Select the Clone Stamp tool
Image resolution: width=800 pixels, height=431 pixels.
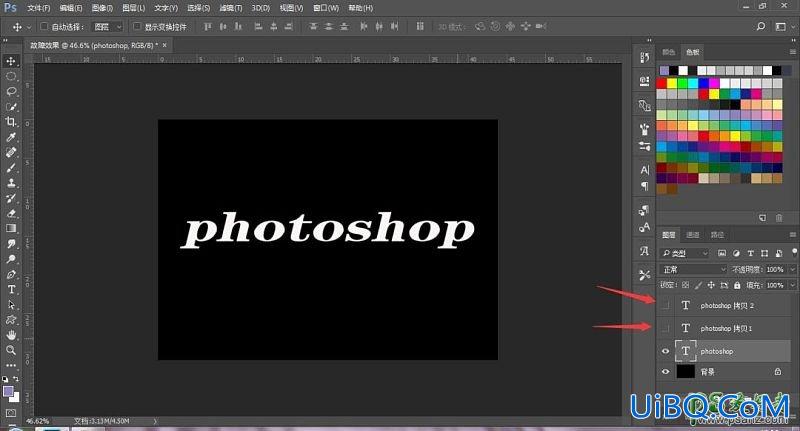(x=11, y=183)
